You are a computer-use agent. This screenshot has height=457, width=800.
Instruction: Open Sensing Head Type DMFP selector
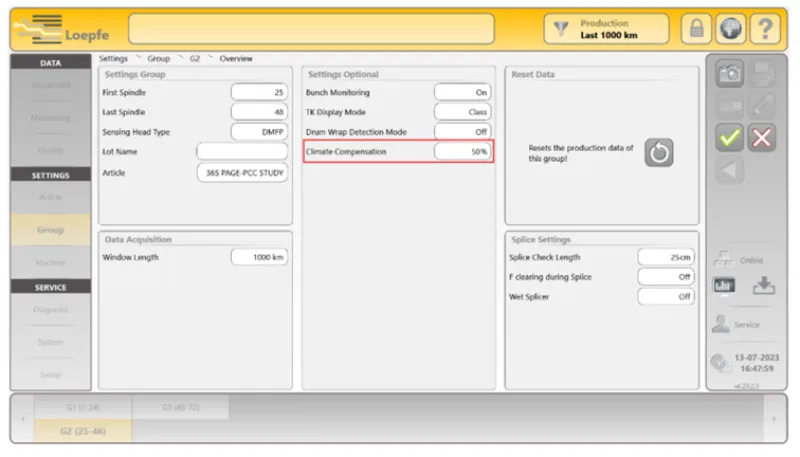(x=259, y=132)
